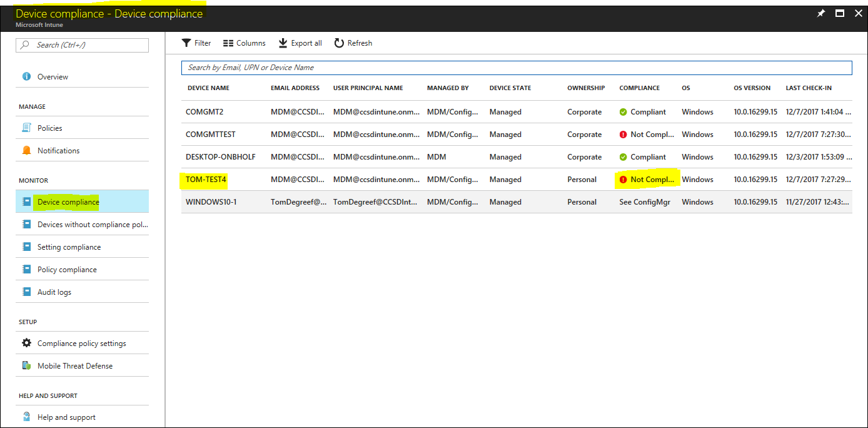Viewport: 868px width, 428px height.
Task: Select device COMGMTTEST row
Action: coord(517,135)
